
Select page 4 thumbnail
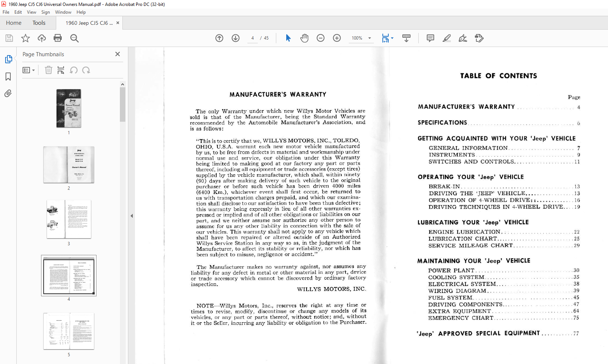coord(69,276)
